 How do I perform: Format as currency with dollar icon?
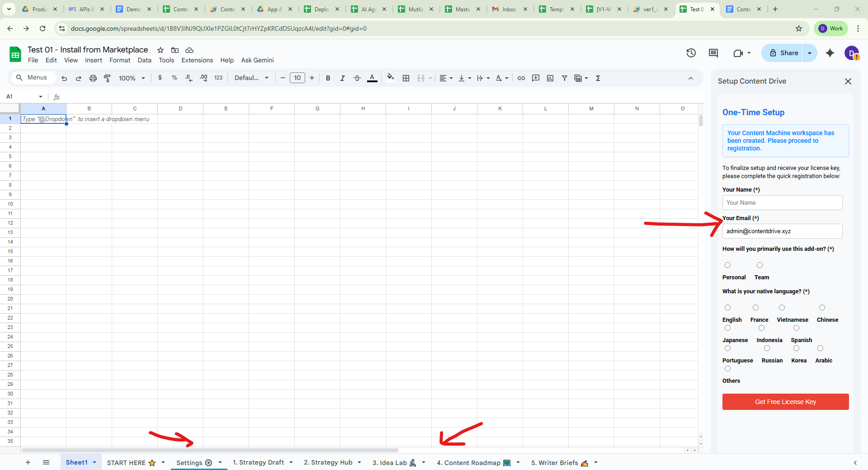pyautogui.click(x=160, y=78)
